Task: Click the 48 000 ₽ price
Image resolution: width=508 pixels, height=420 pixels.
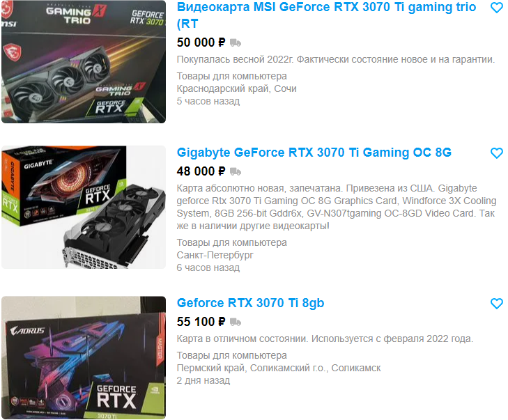Action: 201,171
